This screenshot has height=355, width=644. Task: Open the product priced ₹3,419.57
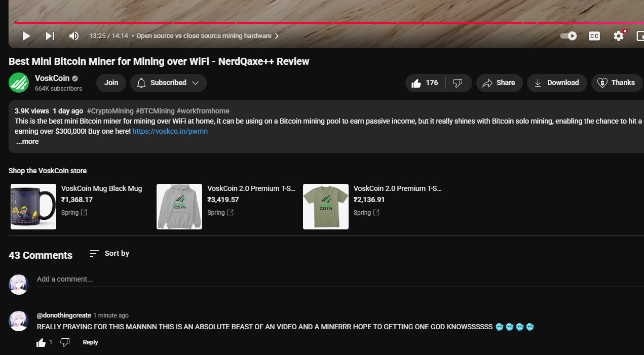pyautogui.click(x=223, y=200)
